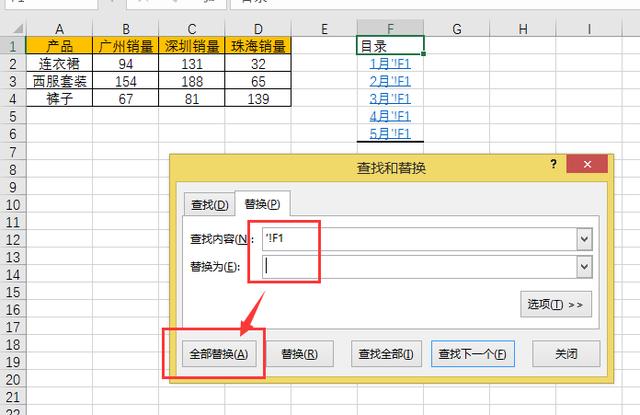Click cell with value 154
640x415 pixels.
click(126, 81)
